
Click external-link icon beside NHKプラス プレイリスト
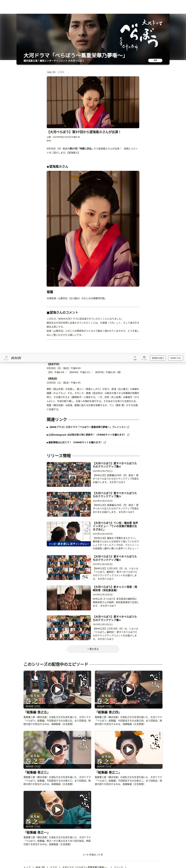(x=128, y=427)
